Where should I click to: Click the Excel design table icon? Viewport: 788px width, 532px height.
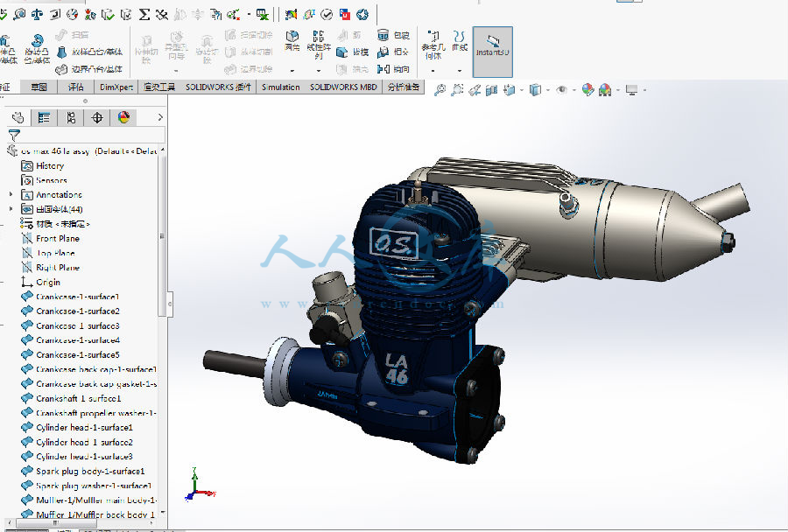click(x=263, y=15)
